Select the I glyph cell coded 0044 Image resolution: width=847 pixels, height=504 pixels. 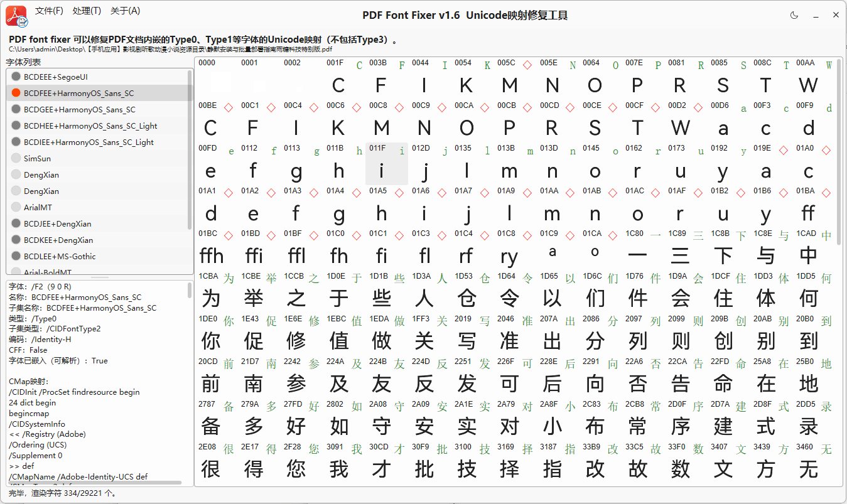[429, 78]
